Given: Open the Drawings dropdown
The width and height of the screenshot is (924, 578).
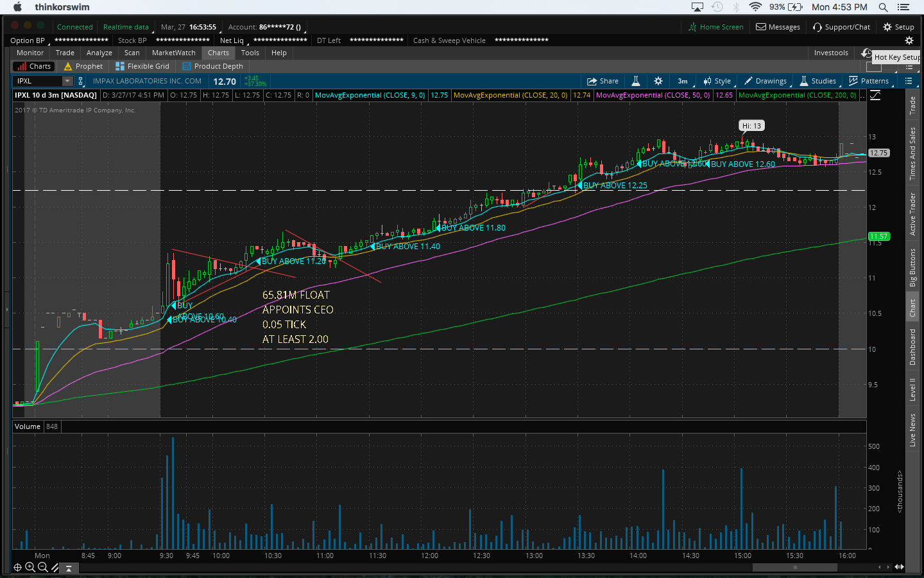Looking at the screenshot, I should pyautogui.click(x=766, y=81).
